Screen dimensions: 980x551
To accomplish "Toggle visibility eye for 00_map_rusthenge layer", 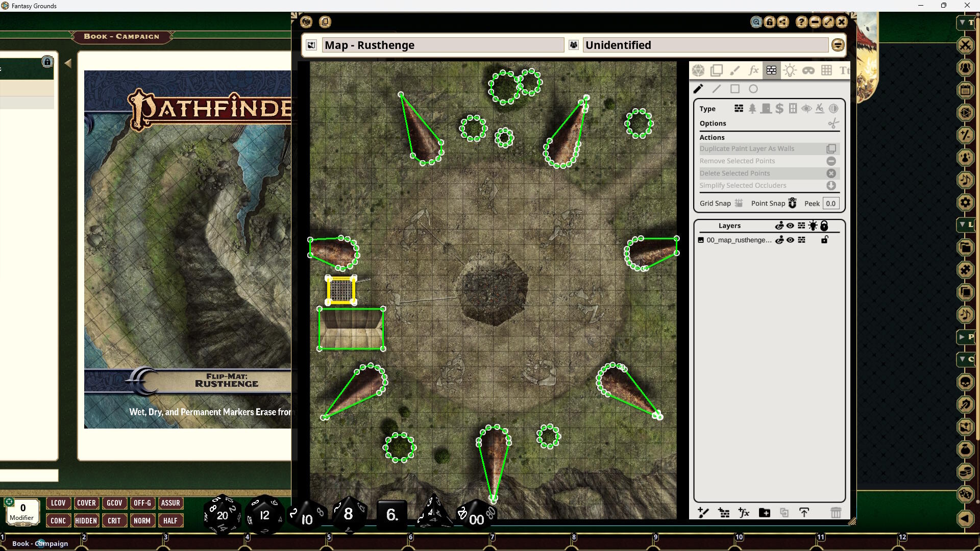I will [x=790, y=240].
